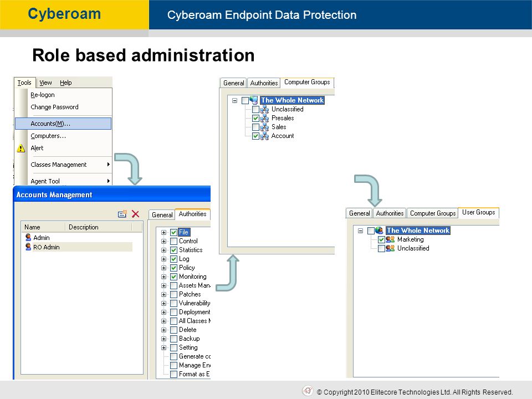Open the Classes Management submenu arrow

tap(108, 164)
